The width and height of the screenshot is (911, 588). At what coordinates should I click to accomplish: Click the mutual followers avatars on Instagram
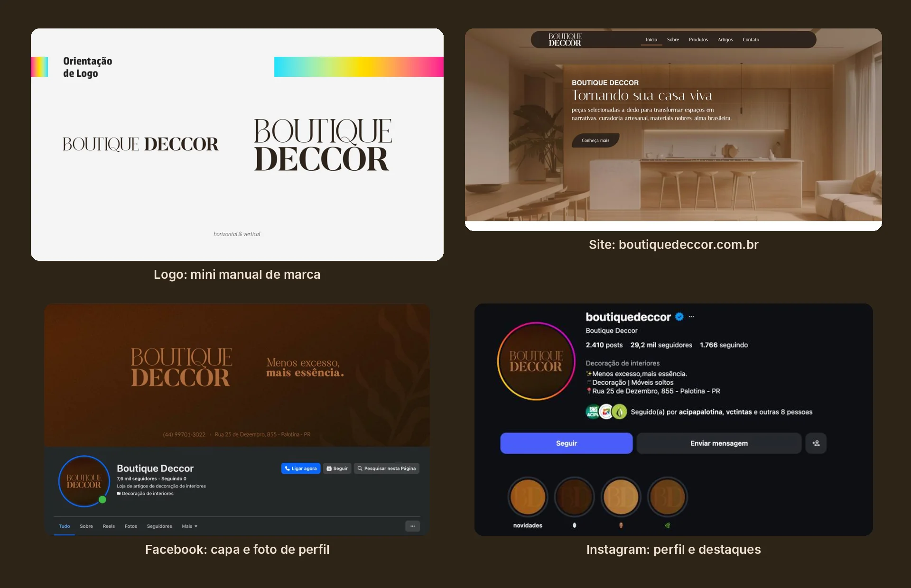606,412
